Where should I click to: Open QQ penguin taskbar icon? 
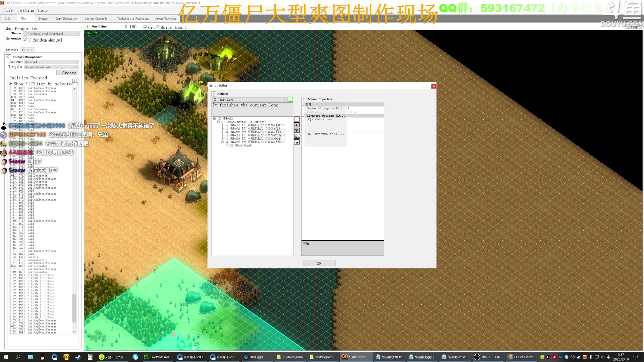point(42,357)
